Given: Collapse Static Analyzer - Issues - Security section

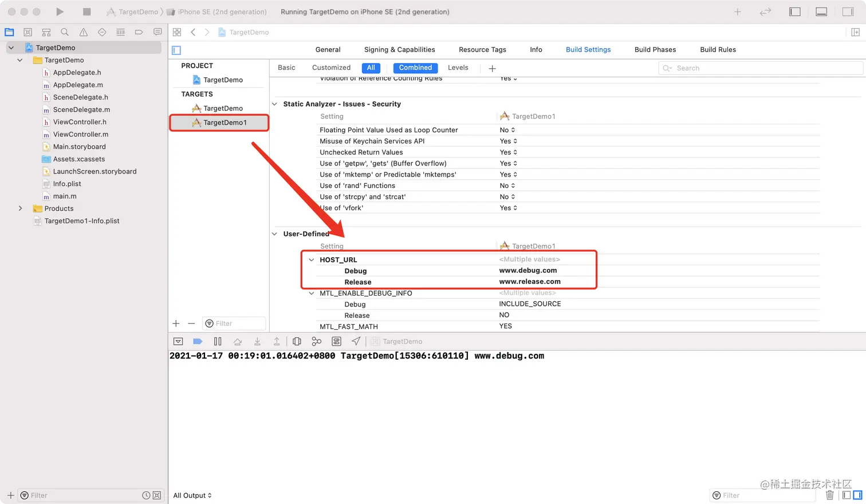Looking at the screenshot, I should (274, 104).
